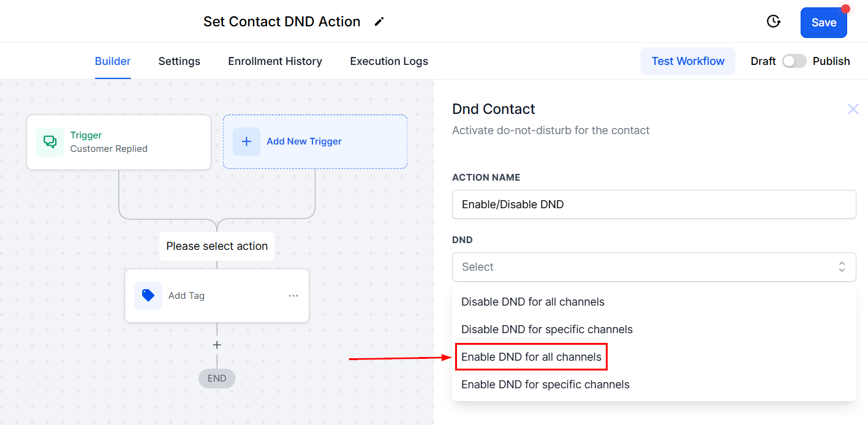Pick Disable DND for all channels
The height and width of the screenshot is (425, 868).
532,302
